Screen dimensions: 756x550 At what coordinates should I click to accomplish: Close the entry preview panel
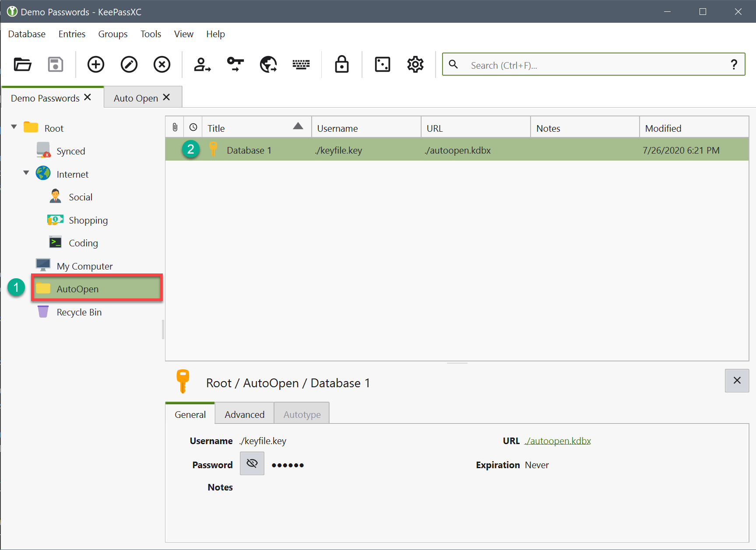737,380
